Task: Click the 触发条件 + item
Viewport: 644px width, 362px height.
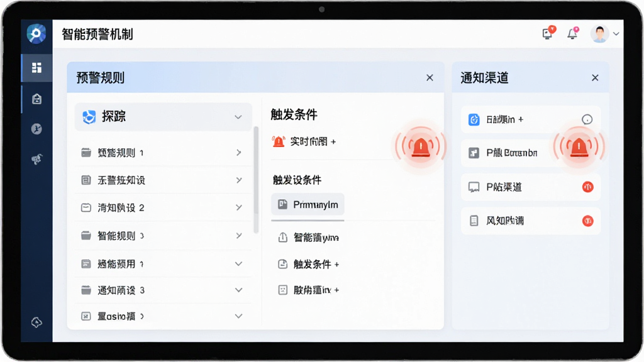Action: tap(316, 265)
